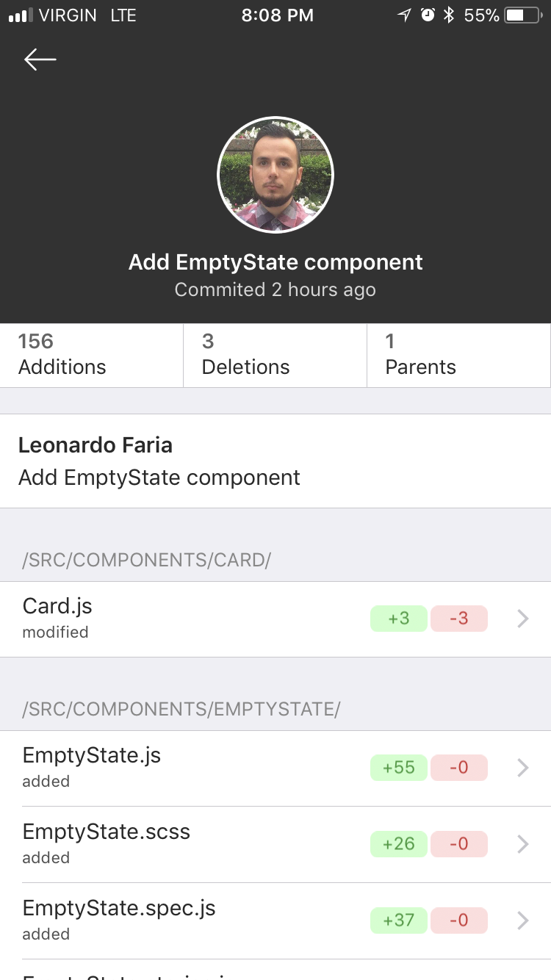Image resolution: width=551 pixels, height=980 pixels.
Task: Open Leonardo Faria's commit author row
Action: tap(275, 461)
